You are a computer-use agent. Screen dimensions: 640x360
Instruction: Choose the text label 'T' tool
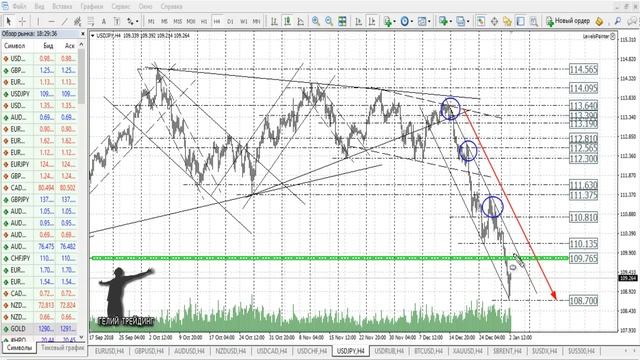117,21
